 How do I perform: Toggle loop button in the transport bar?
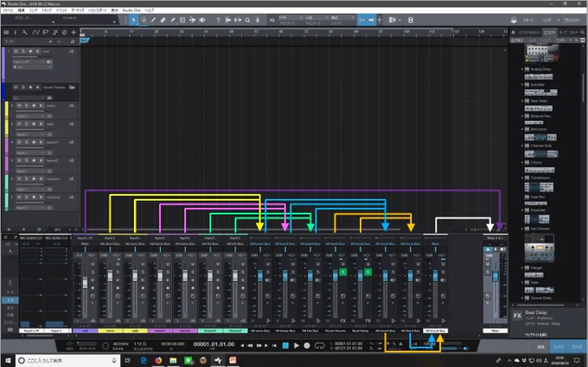coord(319,345)
